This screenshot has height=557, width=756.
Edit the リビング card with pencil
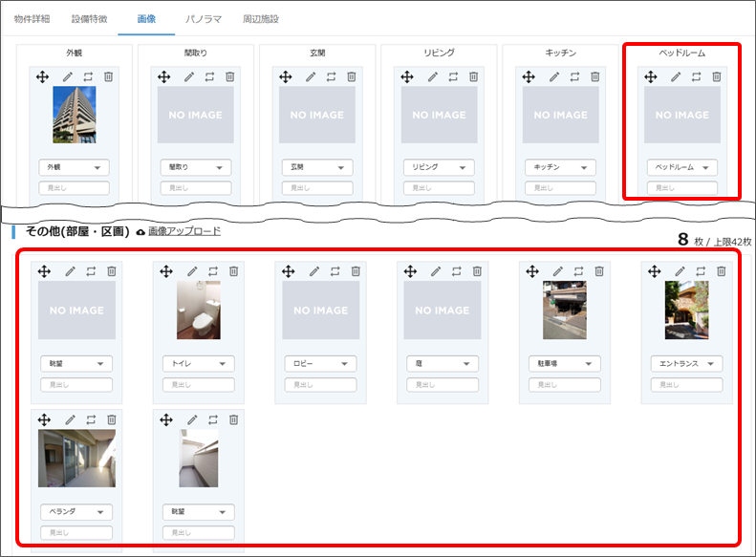pos(433,76)
